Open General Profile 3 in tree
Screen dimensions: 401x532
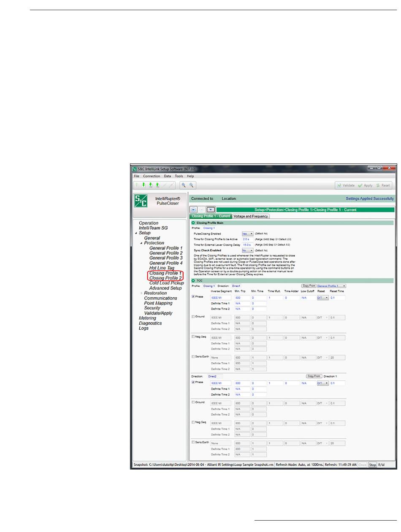click(166, 258)
